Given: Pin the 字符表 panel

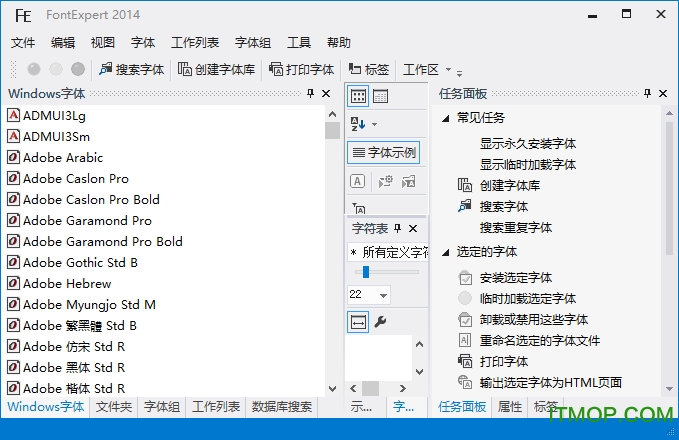Looking at the screenshot, I should click(x=398, y=228).
